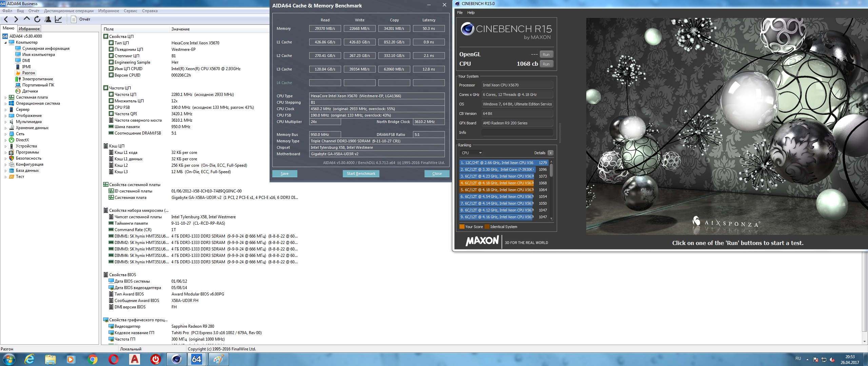This screenshot has width=868, height=366.
Task: Switch to the Избранное tab
Action: coord(29,29)
